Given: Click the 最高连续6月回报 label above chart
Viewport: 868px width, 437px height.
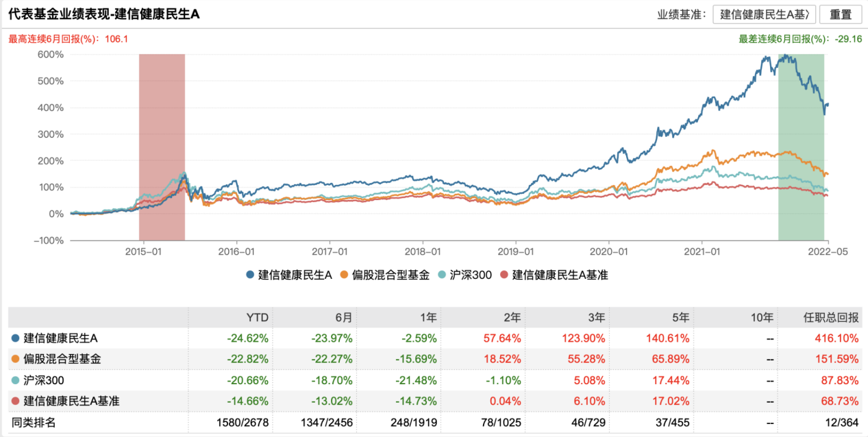Looking at the screenshot, I should click(x=53, y=39).
